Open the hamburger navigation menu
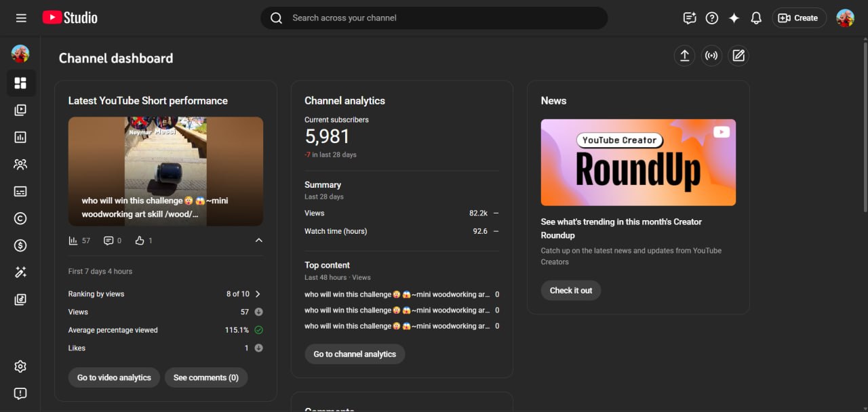 click(21, 18)
